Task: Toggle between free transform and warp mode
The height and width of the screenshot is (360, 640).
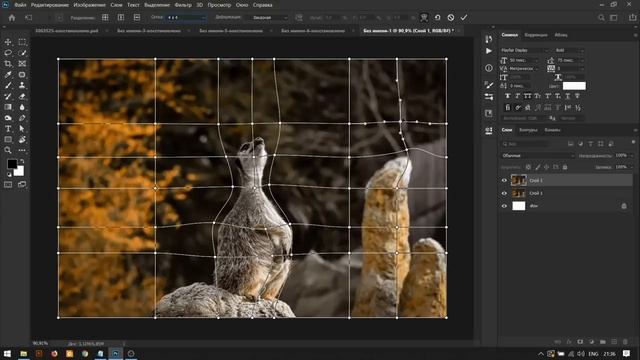Action: 424,18
